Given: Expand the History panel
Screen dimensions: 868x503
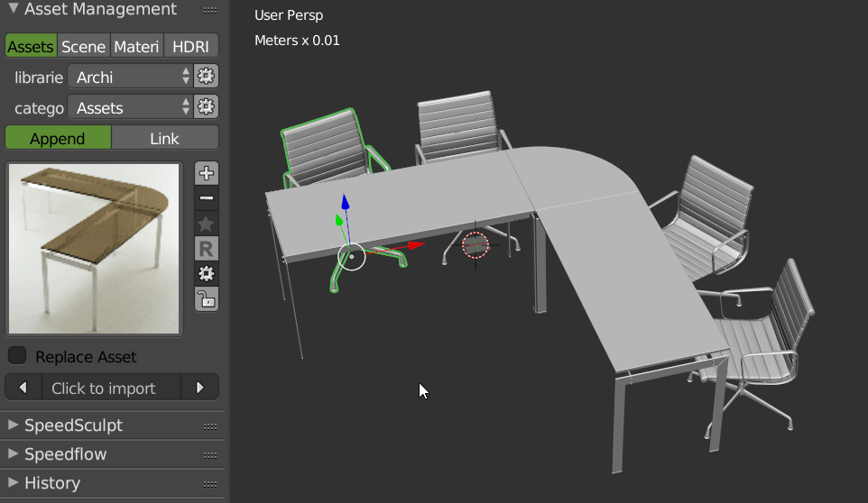Looking at the screenshot, I should pos(14,482).
